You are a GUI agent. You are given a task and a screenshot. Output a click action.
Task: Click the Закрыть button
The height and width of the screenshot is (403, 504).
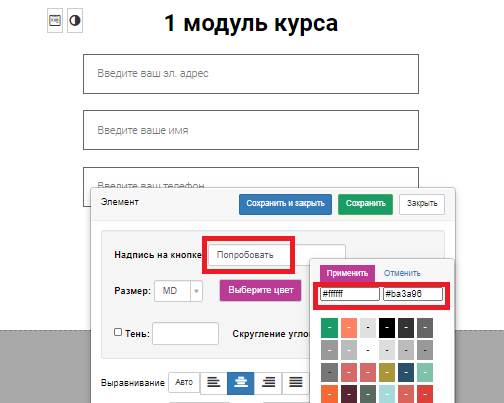click(x=422, y=204)
